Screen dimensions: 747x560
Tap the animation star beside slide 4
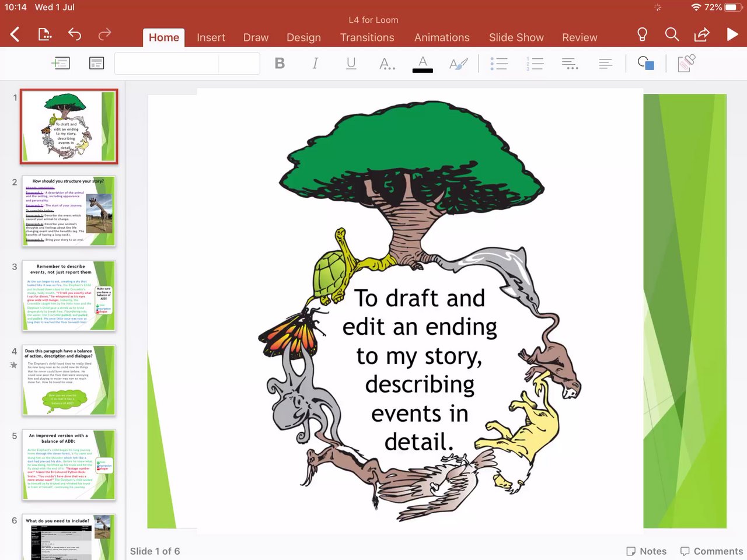click(14, 365)
